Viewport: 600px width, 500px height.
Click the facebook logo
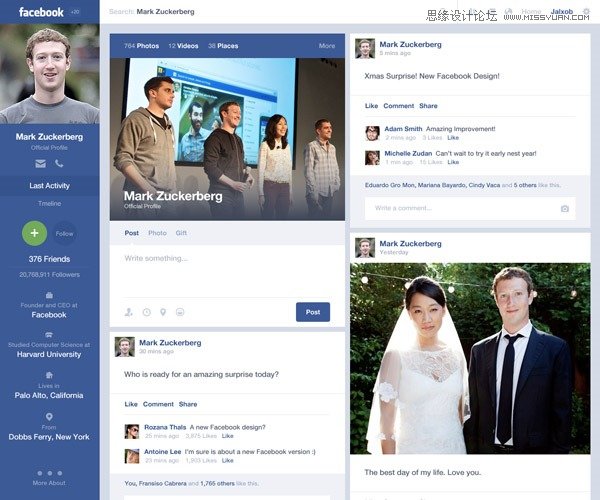pyautogui.click(x=41, y=12)
